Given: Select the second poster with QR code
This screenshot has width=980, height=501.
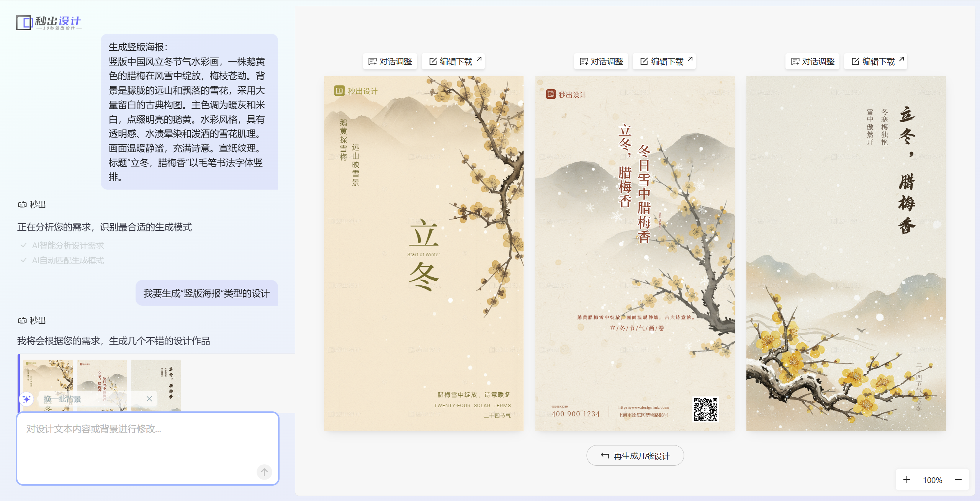Looking at the screenshot, I should (635, 254).
